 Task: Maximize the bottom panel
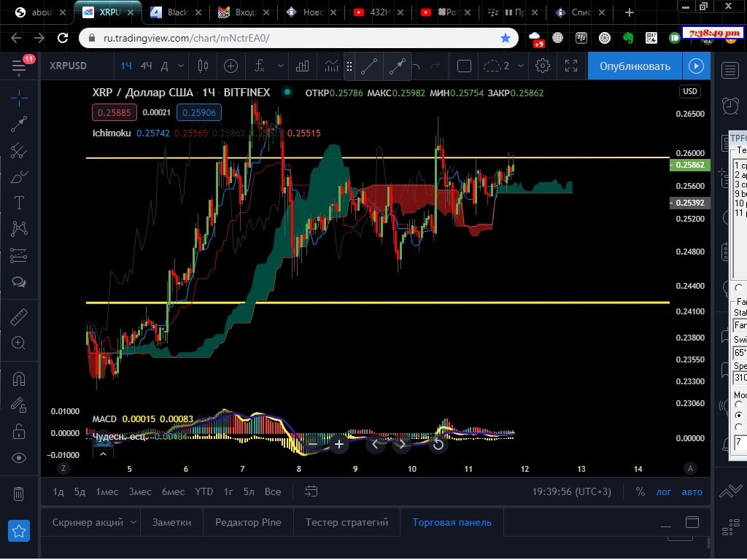point(692,522)
